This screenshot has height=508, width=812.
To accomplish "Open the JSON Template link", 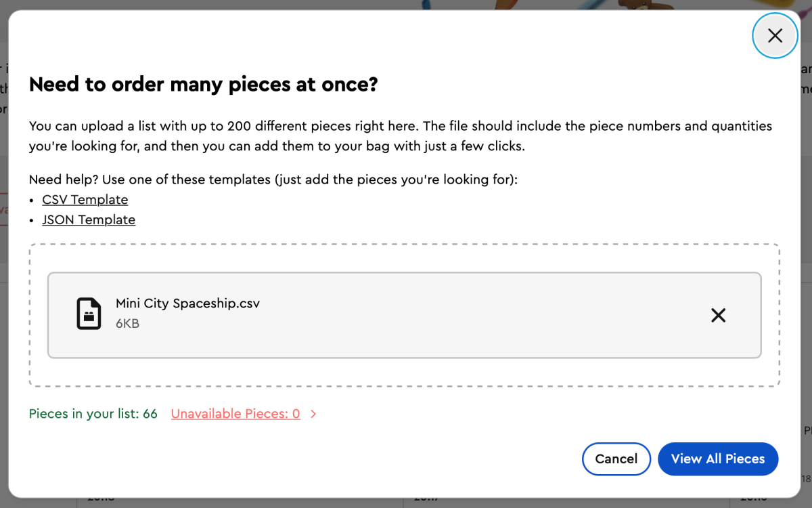I will (89, 220).
